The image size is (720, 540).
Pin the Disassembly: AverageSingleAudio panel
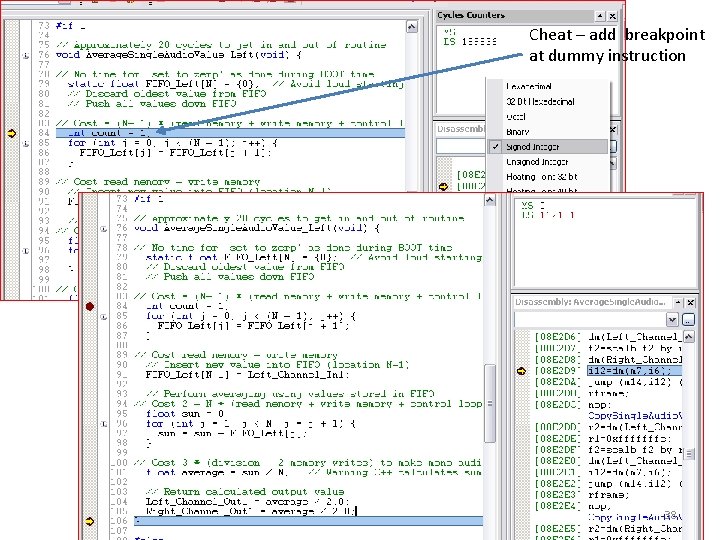click(678, 302)
